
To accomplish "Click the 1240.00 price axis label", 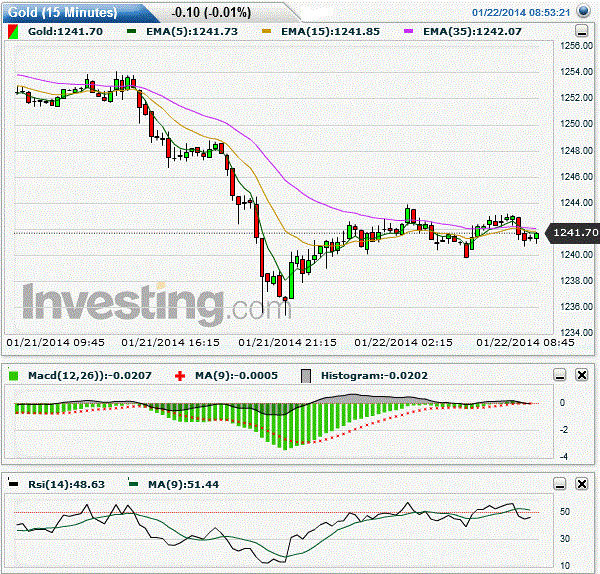I will click(x=576, y=254).
